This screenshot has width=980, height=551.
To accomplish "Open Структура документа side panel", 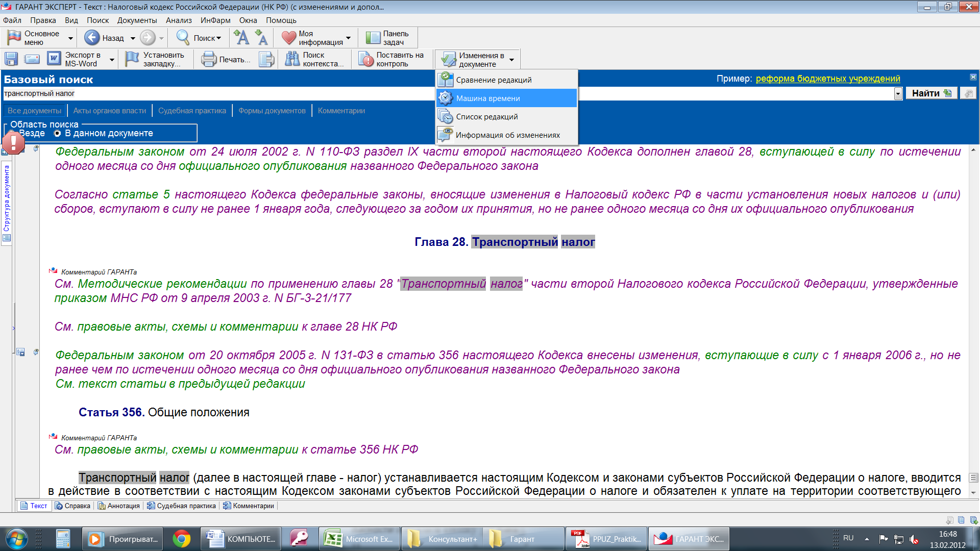I will (x=7, y=202).
